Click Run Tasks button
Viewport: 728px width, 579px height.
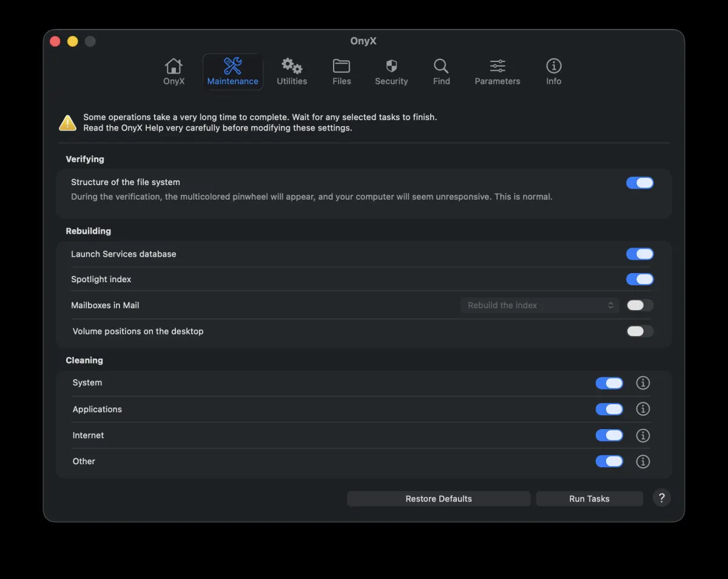(x=589, y=499)
